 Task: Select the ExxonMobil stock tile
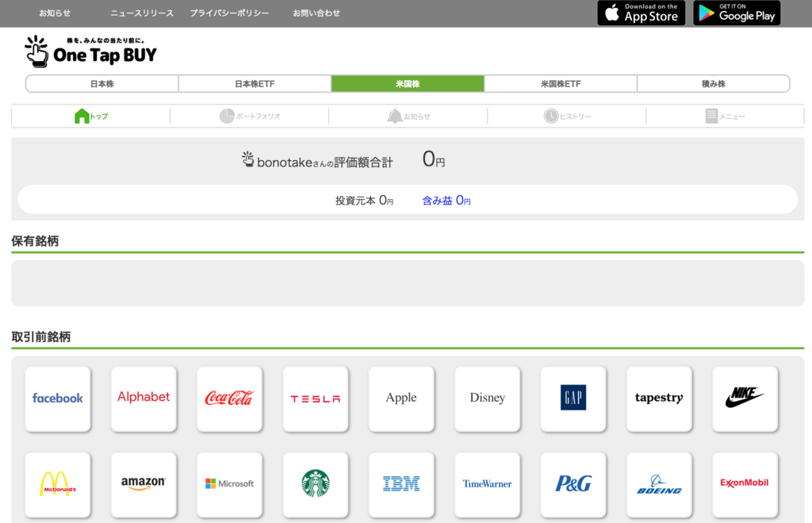pyautogui.click(x=745, y=485)
